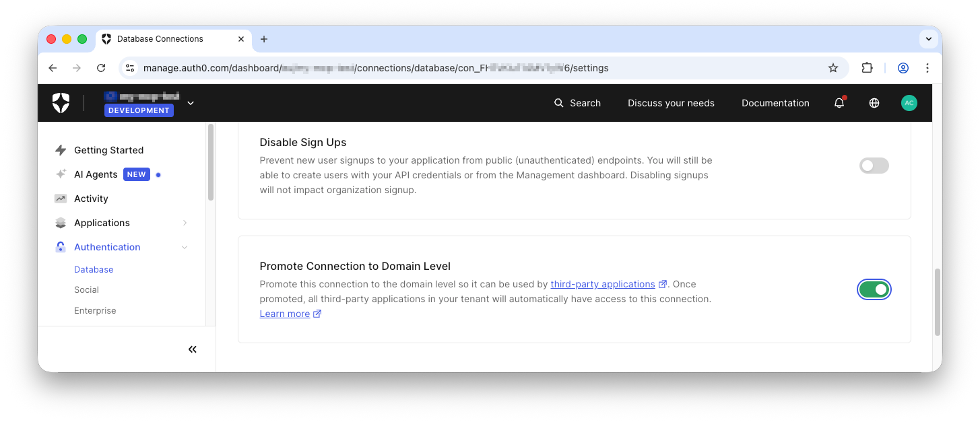Click the globe language icon
The image size is (980, 422).
(x=874, y=103)
